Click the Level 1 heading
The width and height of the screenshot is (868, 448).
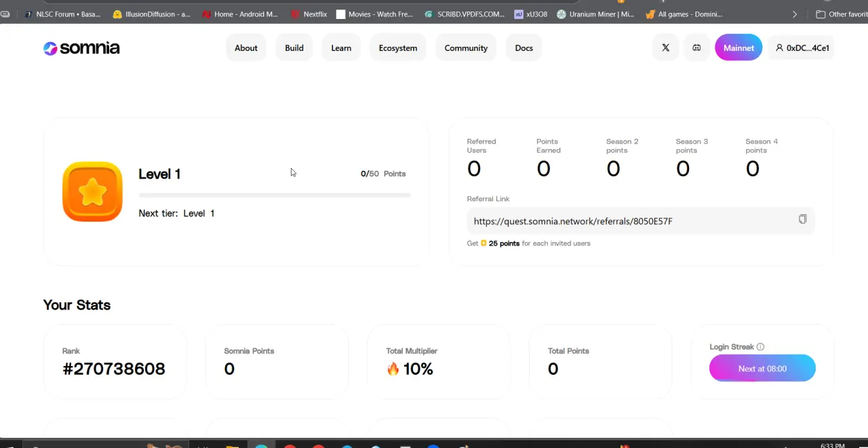(x=159, y=174)
